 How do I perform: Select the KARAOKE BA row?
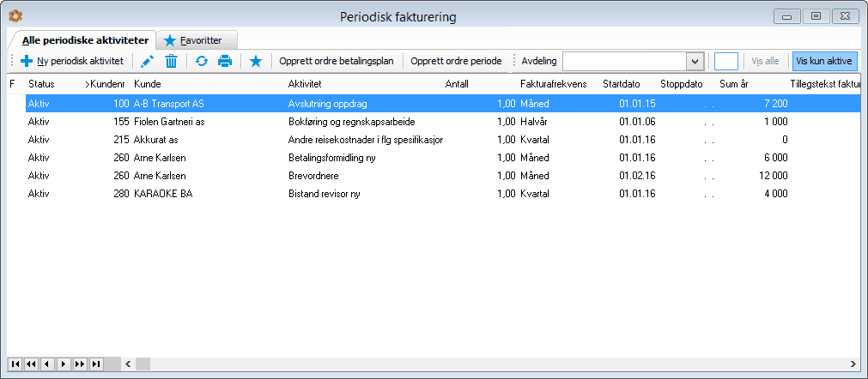(442, 194)
